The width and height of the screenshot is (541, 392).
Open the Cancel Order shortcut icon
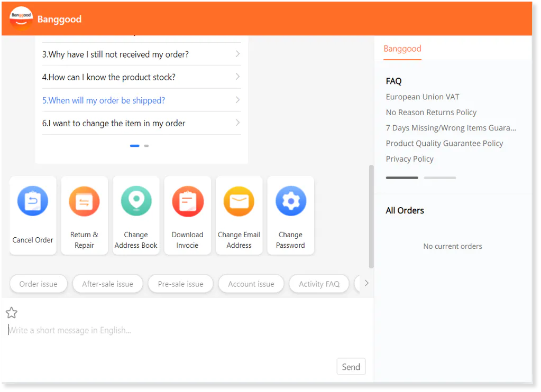[33, 201]
